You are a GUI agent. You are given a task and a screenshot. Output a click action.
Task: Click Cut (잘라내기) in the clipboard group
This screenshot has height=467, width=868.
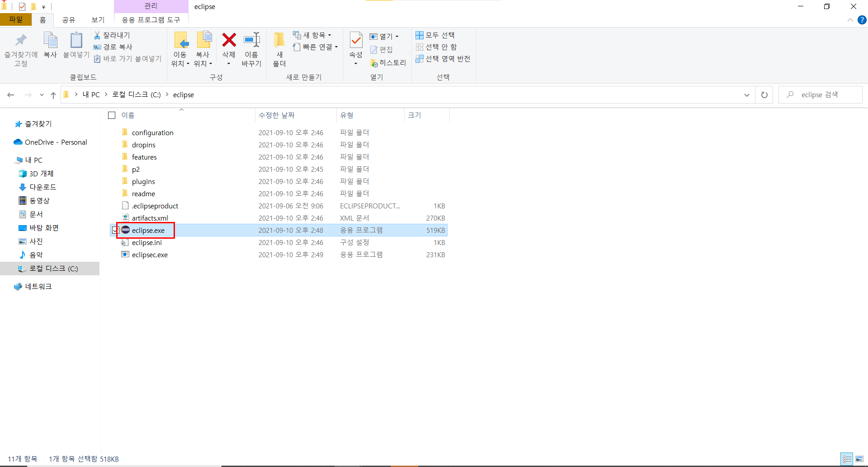coord(112,35)
